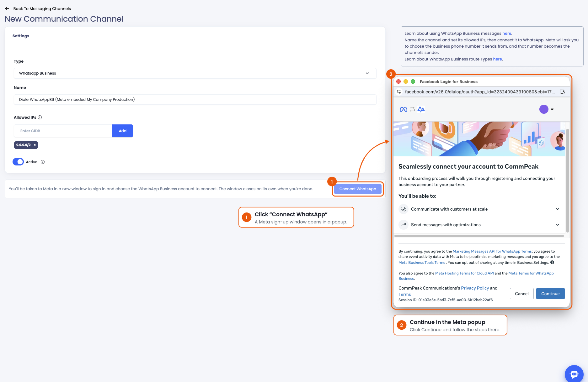The width and height of the screenshot is (588, 382).
Task: Click the info icon after Business Settings
Action: 552,263
